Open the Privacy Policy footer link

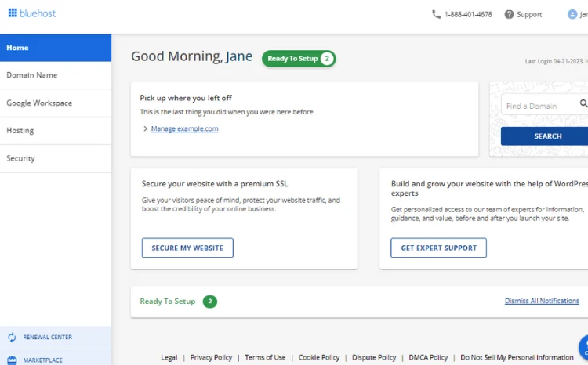(211, 357)
